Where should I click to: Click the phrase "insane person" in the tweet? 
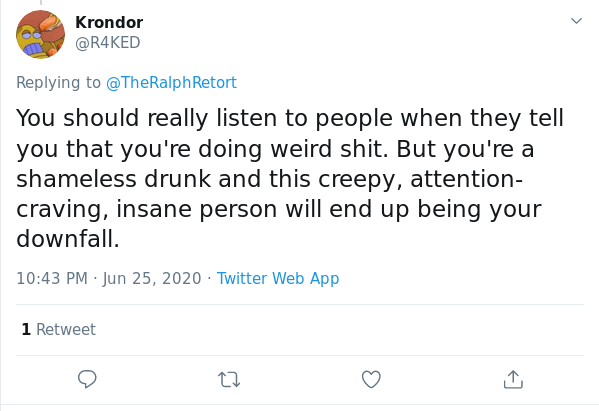(x=196, y=209)
